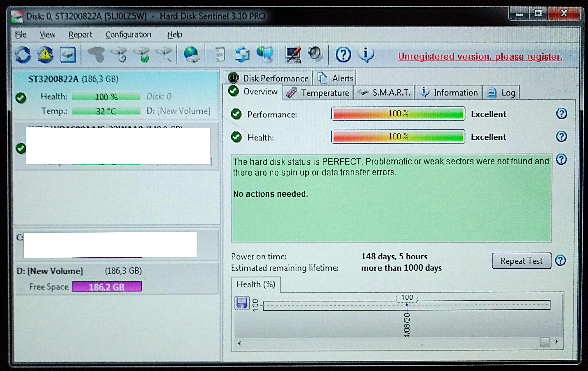Open the hardware disk test toolbar icon
The width and height of the screenshot is (588, 371).
click(x=96, y=55)
